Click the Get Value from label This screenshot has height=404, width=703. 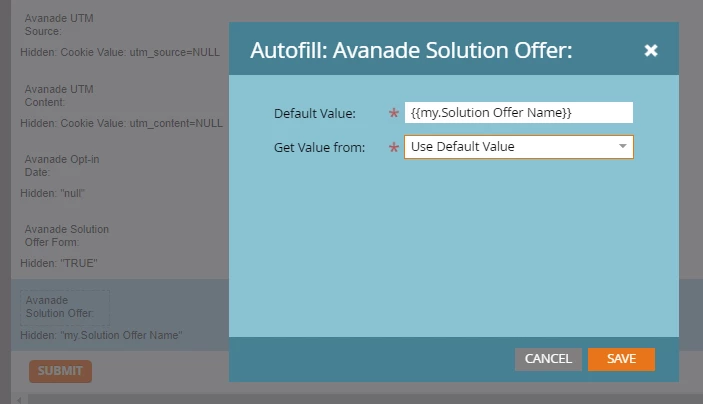click(x=319, y=148)
